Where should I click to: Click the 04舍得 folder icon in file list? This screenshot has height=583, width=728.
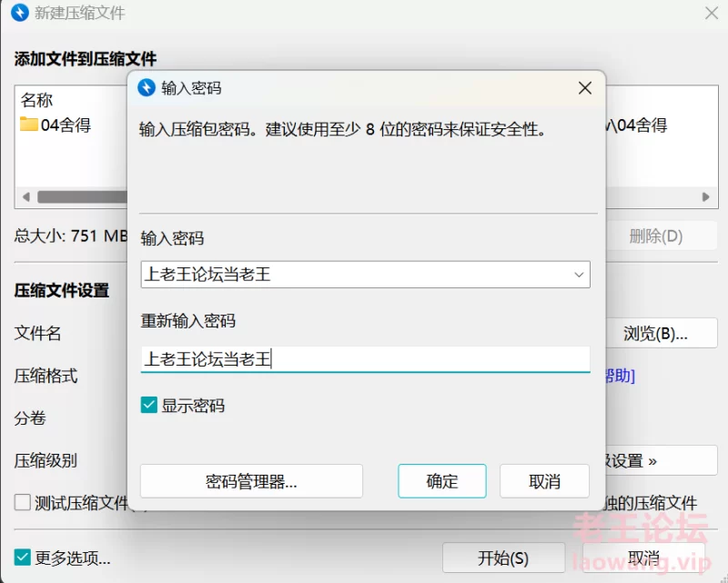(29, 125)
